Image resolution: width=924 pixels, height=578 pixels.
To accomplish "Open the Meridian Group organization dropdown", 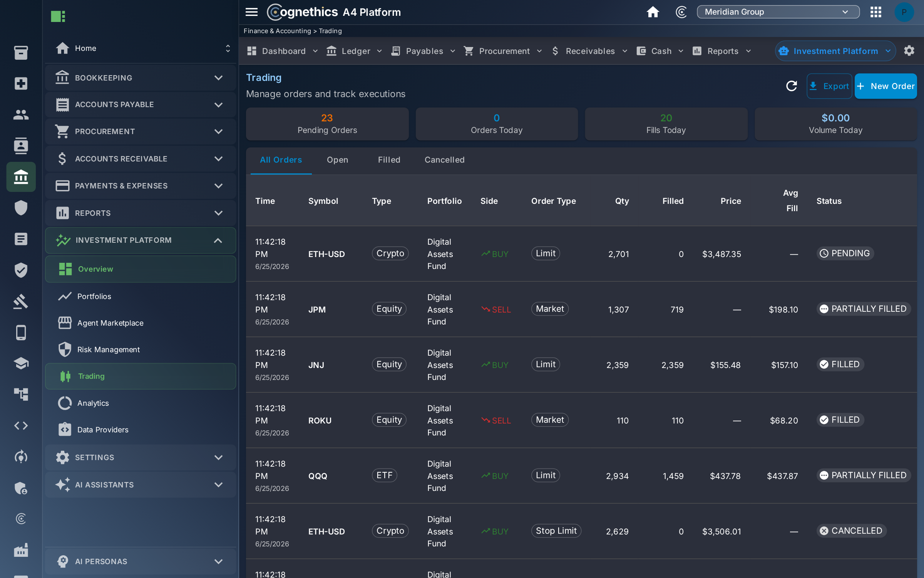I will pos(778,12).
